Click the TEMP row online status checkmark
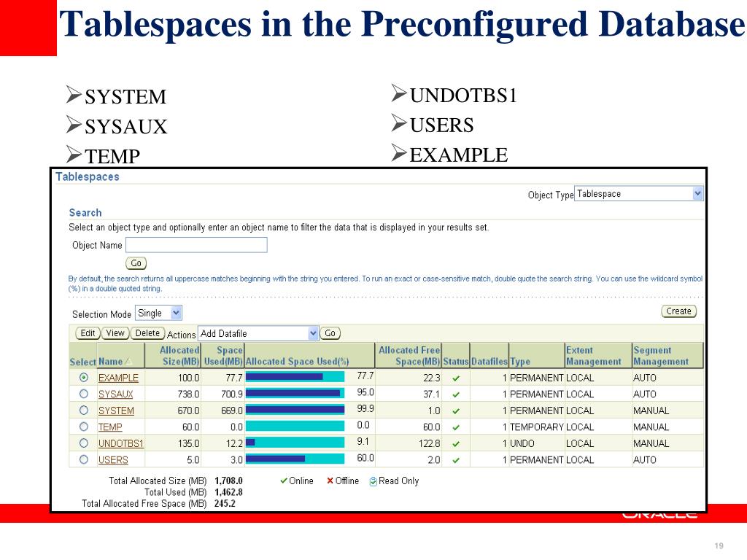This screenshot has height=560, width=747. tap(456, 427)
